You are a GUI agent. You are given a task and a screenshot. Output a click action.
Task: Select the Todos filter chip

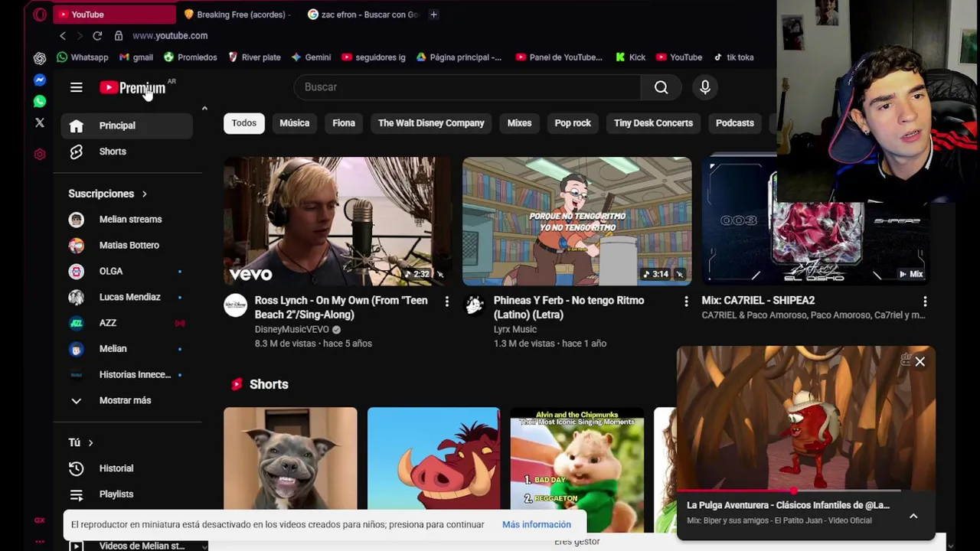click(244, 123)
